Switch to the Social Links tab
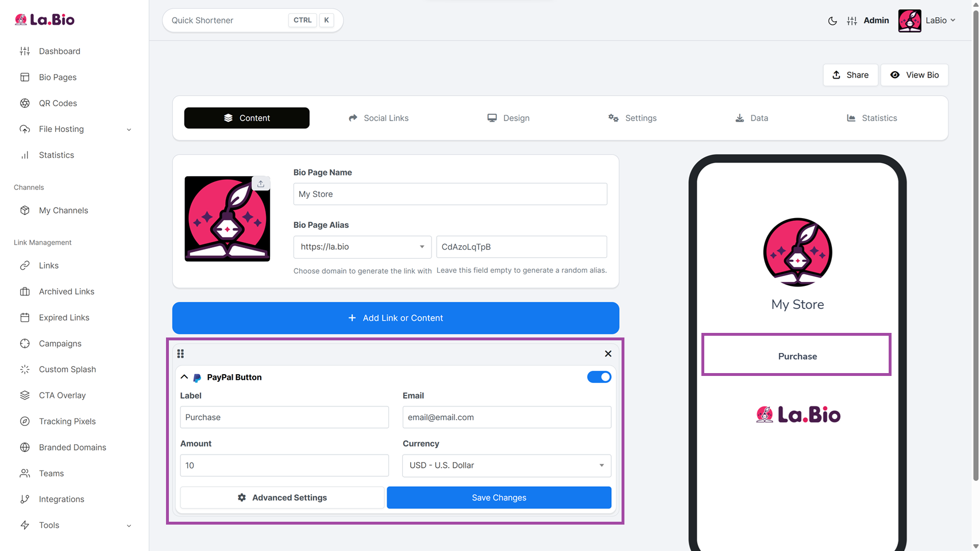980x551 pixels. coord(379,118)
